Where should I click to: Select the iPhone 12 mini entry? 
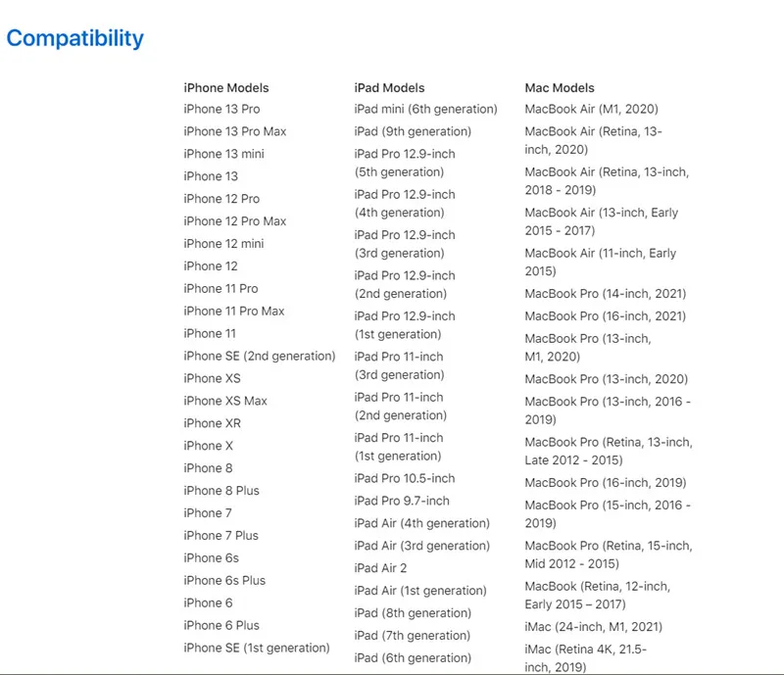pyautogui.click(x=223, y=244)
